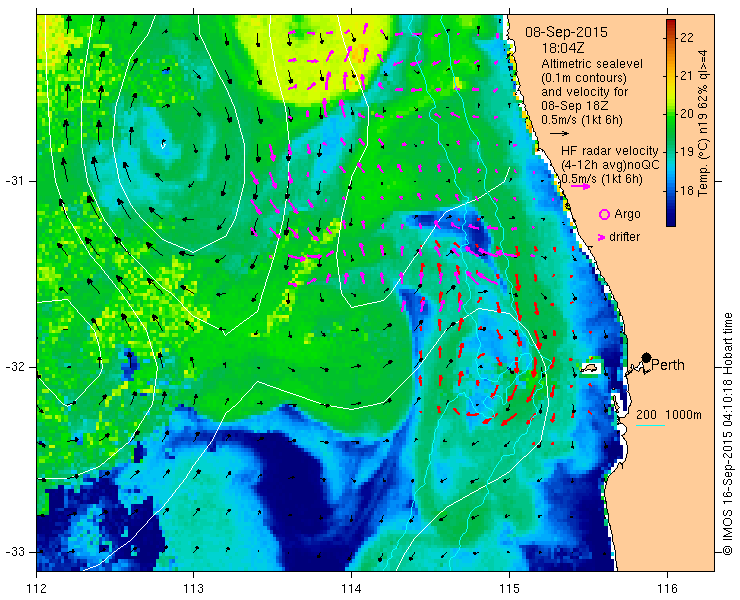Screen dimensions: 740x600
Task: Click the latitude axis label '-32'
Action: [x=14, y=367]
